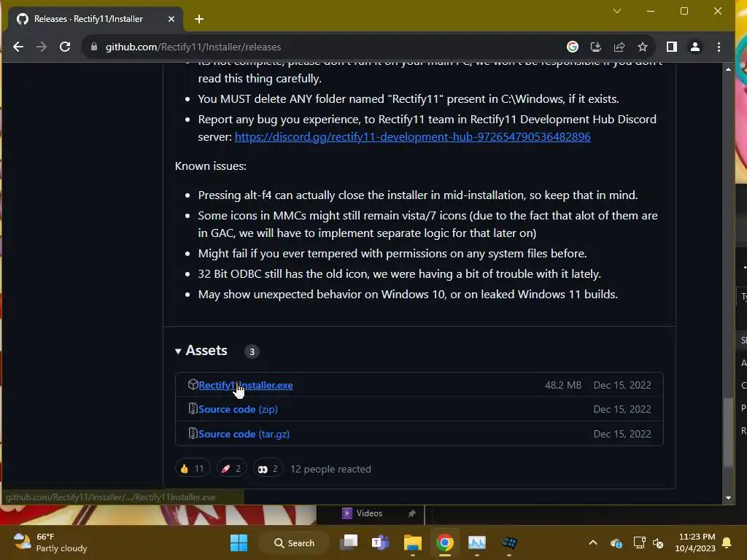This screenshot has height=560, width=747.
Task: Open File Explorer from taskbar
Action: click(x=413, y=542)
